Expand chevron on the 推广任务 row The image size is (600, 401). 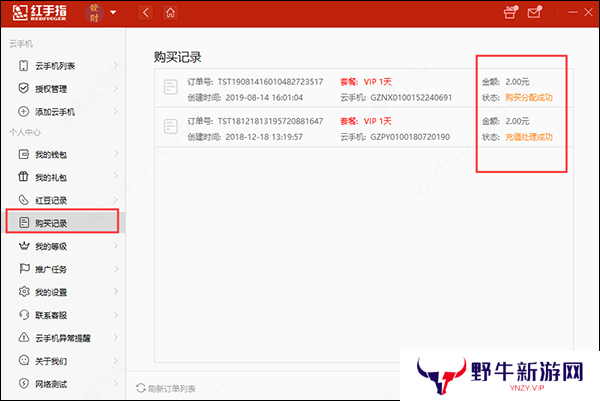point(116,269)
